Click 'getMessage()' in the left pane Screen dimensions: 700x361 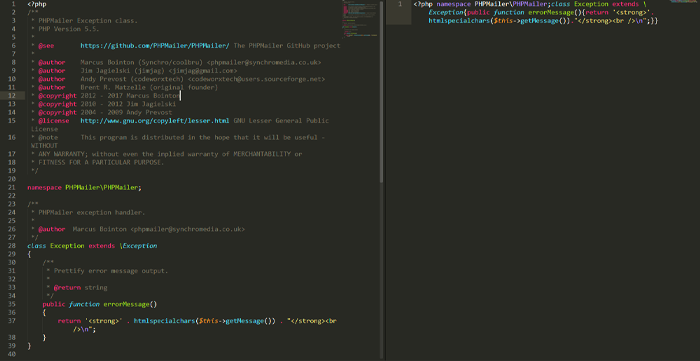(249, 321)
